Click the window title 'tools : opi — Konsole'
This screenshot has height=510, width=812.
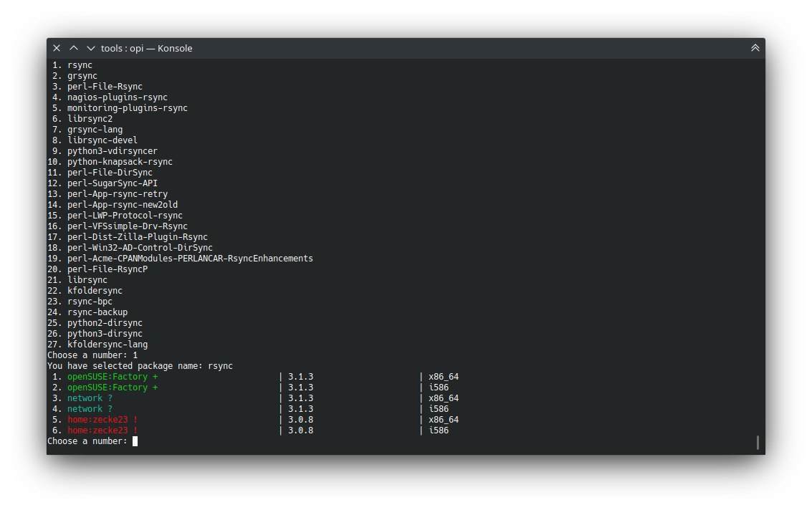(146, 48)
